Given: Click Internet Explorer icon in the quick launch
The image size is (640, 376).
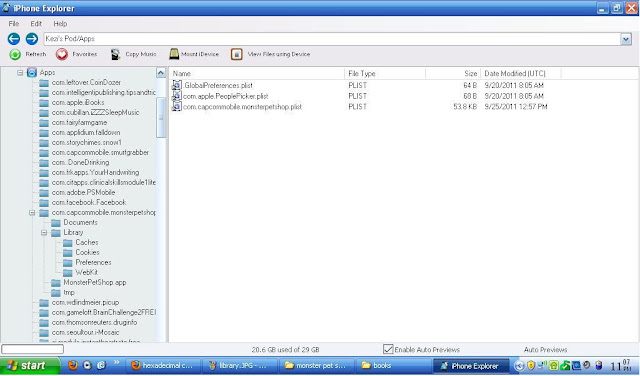Looking at the screenshot, I should click(x=101, y=365).
